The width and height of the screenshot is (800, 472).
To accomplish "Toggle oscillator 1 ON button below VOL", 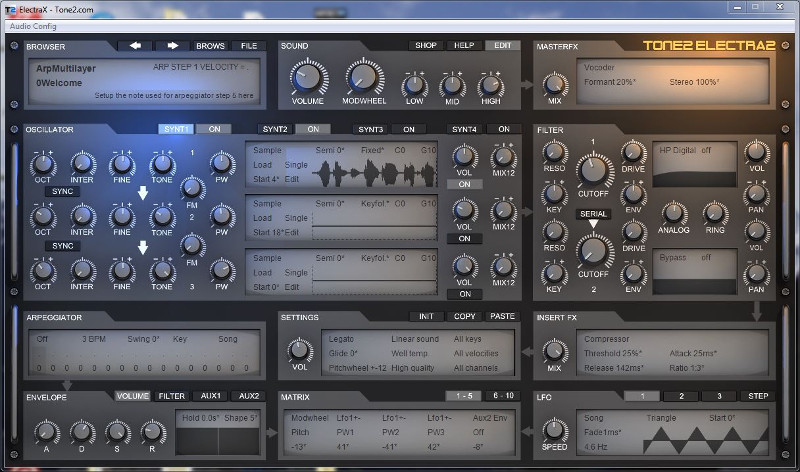I will [x=464, y=184].
